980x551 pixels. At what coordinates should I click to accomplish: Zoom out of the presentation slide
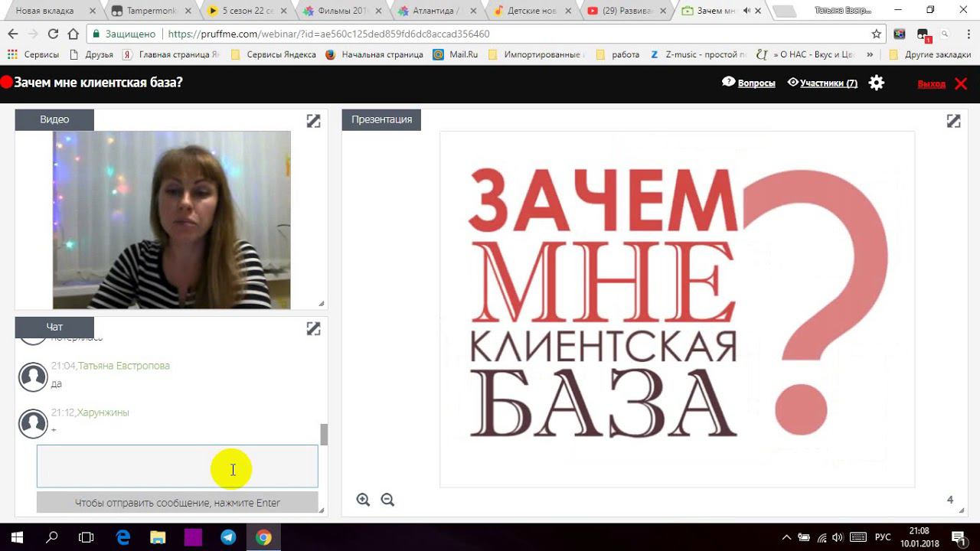tap(387, 499)
